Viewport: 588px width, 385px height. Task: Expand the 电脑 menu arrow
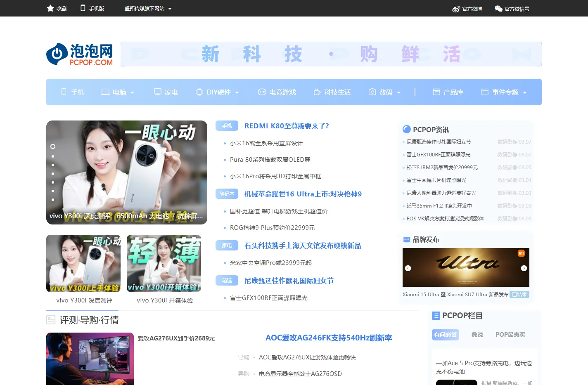click(132, 92)
